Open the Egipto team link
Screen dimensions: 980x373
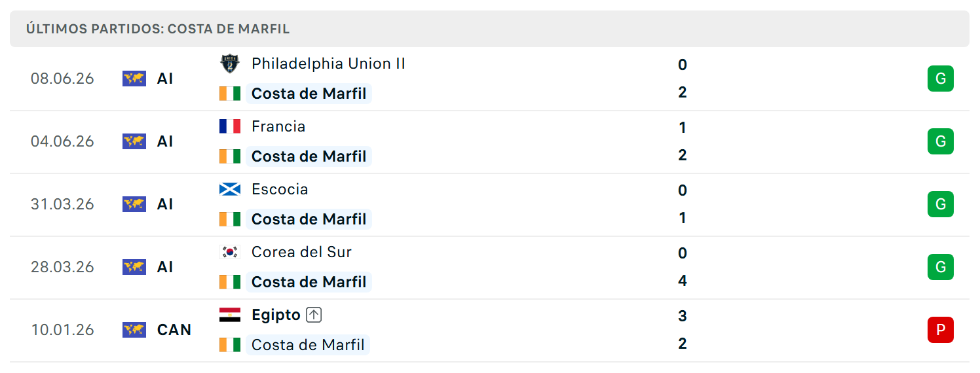(276, 315)
